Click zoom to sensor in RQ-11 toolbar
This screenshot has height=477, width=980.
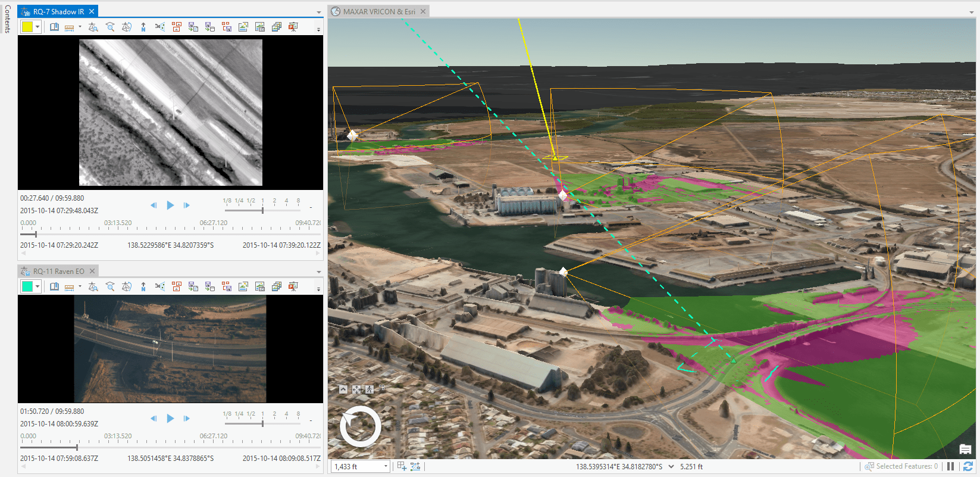pos(93,286)
